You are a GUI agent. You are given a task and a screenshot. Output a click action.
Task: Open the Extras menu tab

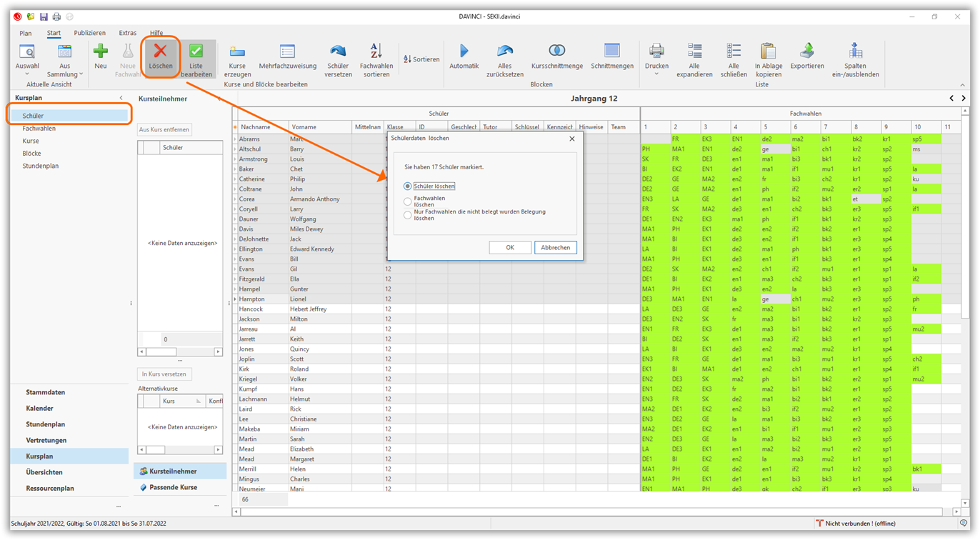click(x=127, y=33)
